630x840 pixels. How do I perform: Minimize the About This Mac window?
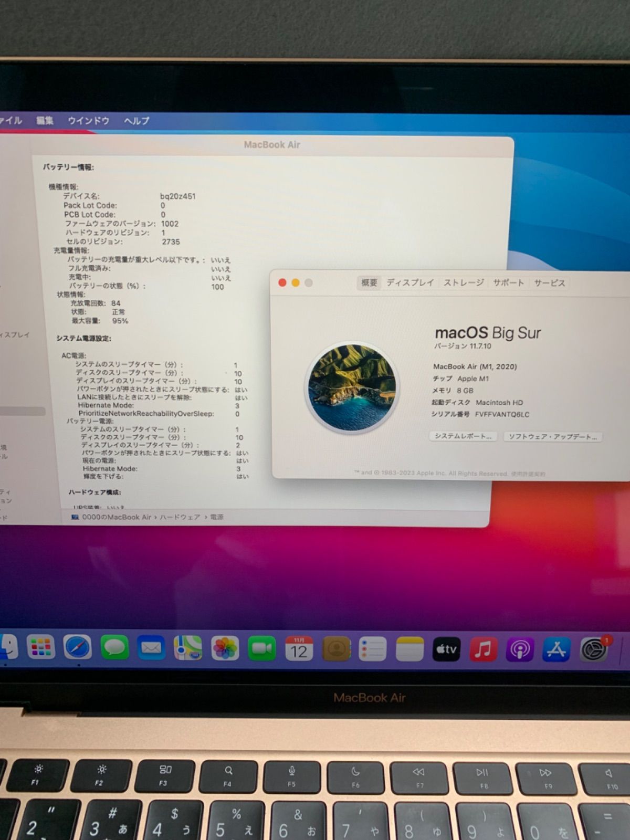click(x=295, y=282)
